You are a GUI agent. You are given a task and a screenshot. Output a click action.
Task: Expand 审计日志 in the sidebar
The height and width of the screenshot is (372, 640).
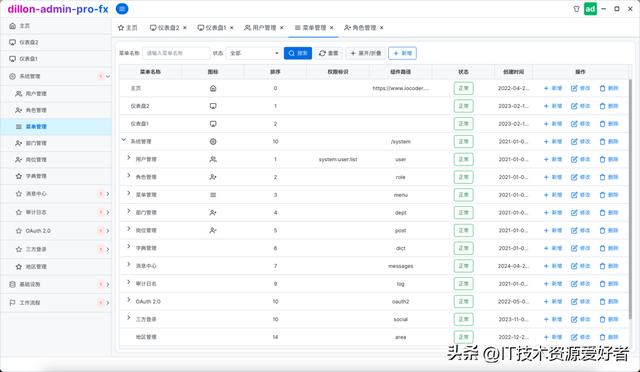coord(56,212)
